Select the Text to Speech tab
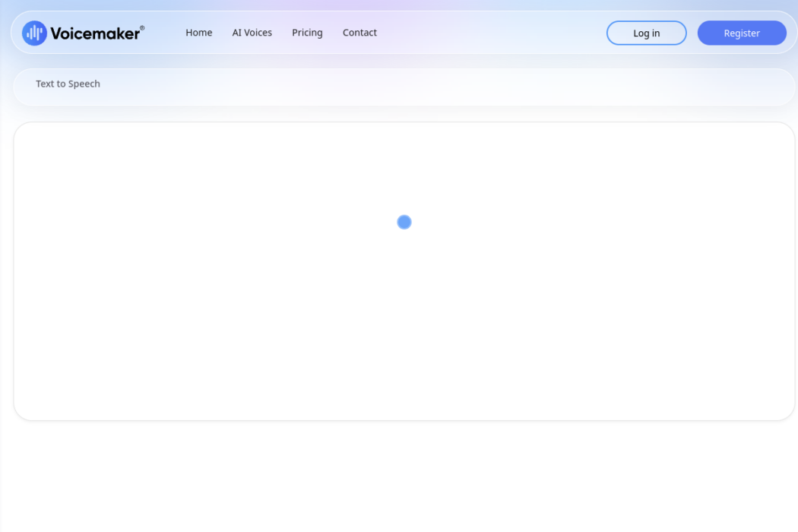 [67, 84]
